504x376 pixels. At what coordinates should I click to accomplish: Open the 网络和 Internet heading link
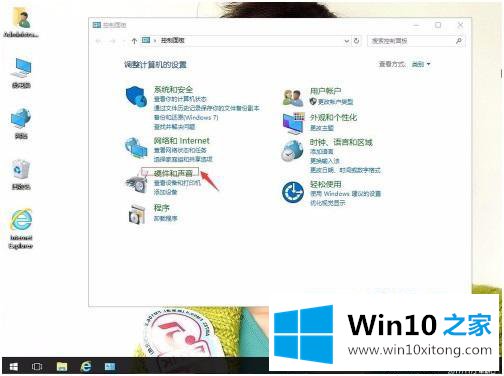coord(181,141)
